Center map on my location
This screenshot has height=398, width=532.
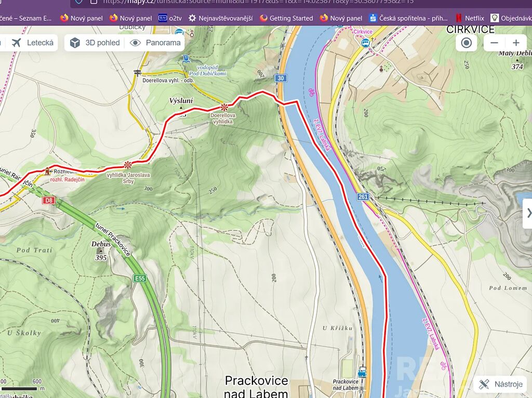pos(466,43)
